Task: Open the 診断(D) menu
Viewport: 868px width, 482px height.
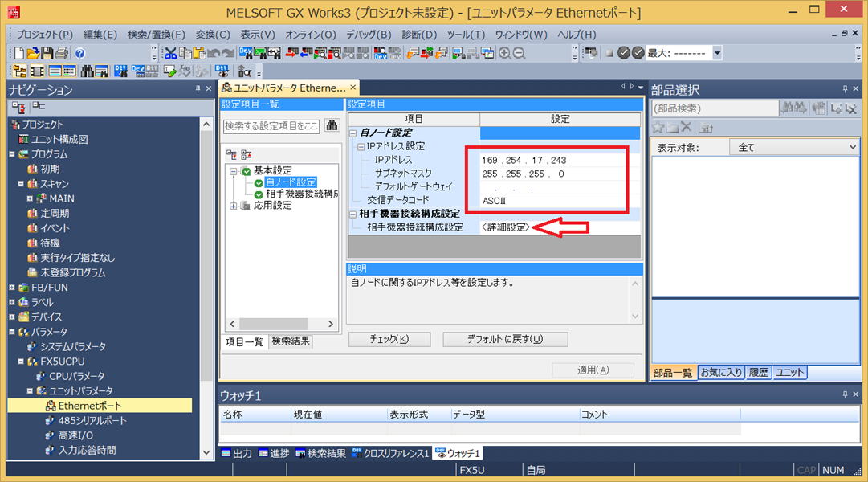Action: pos(419,35)
